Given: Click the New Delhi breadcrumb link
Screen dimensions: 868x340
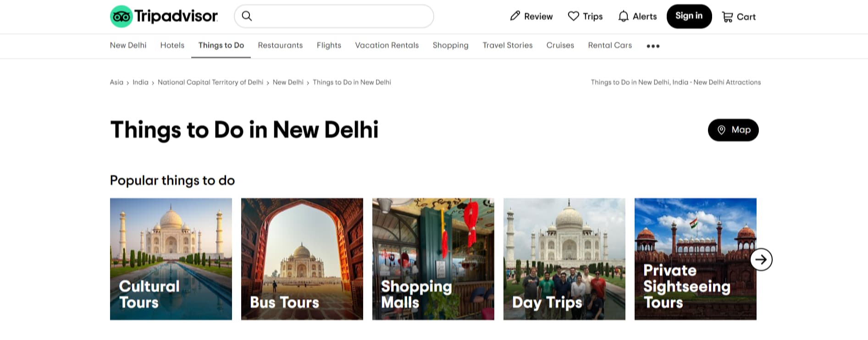Looking at the screenshot, I should click(x=288, y=82).
